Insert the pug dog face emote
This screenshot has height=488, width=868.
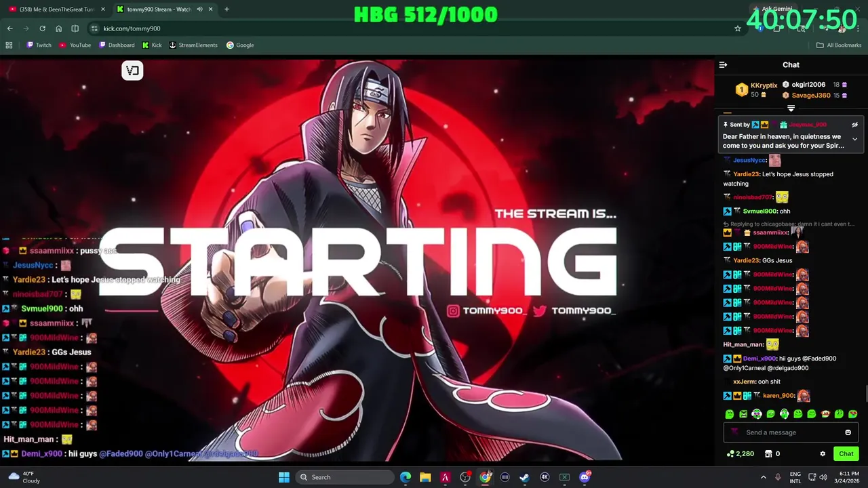tap(825, 414)
